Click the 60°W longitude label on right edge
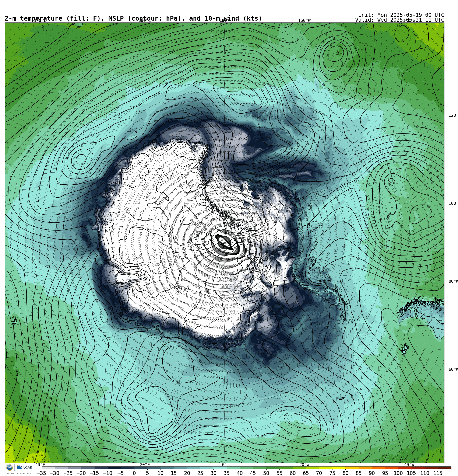Screen dimensions: 458x476 coord(453,369)
